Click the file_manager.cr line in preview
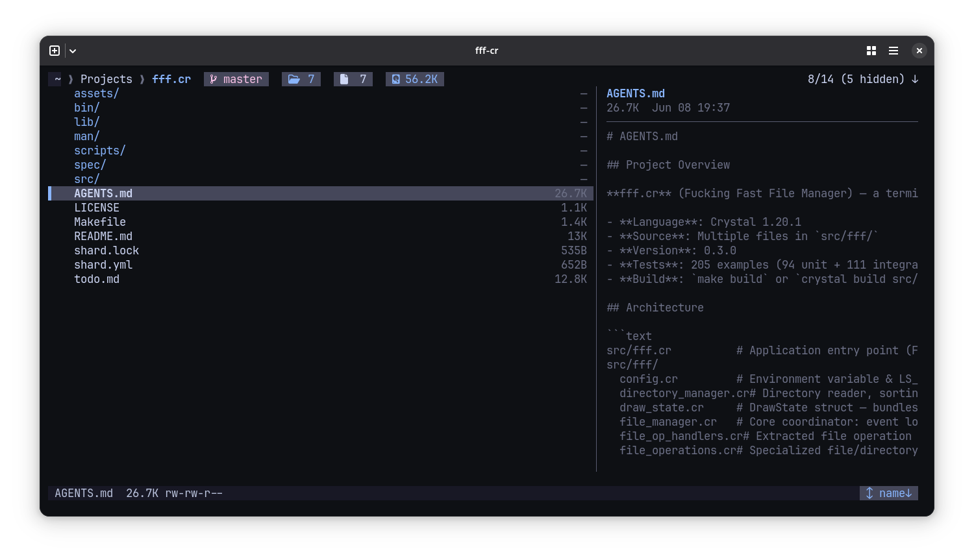The image size is (974, 560). tap(769, 422)
